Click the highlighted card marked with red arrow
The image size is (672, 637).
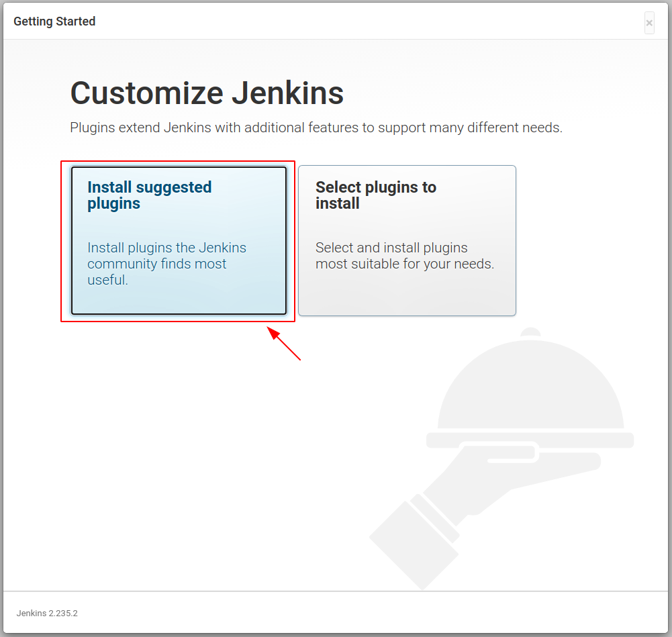pos(177,240)
